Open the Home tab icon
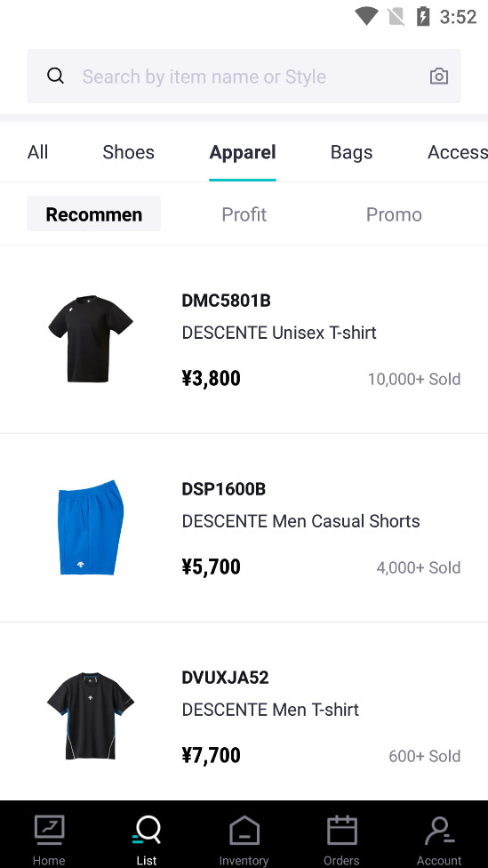 point(49,831)
